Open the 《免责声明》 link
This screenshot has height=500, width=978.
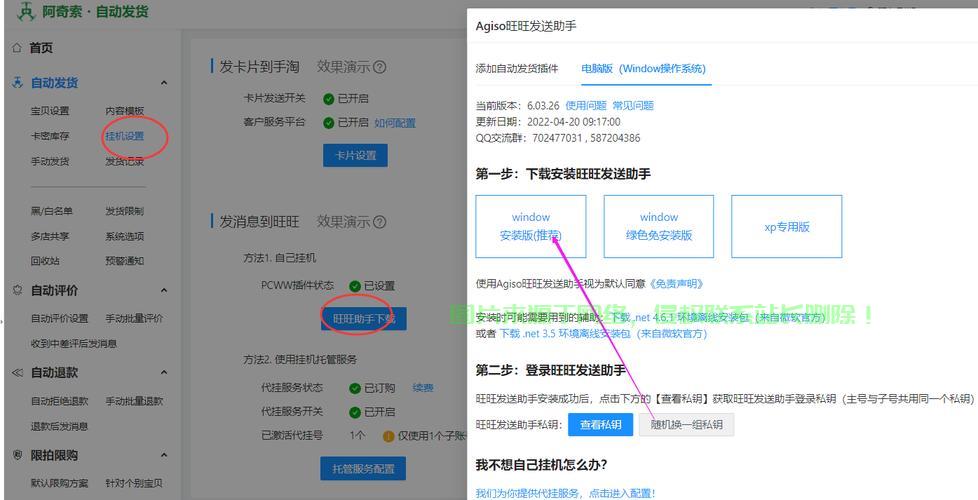point(676,284)
